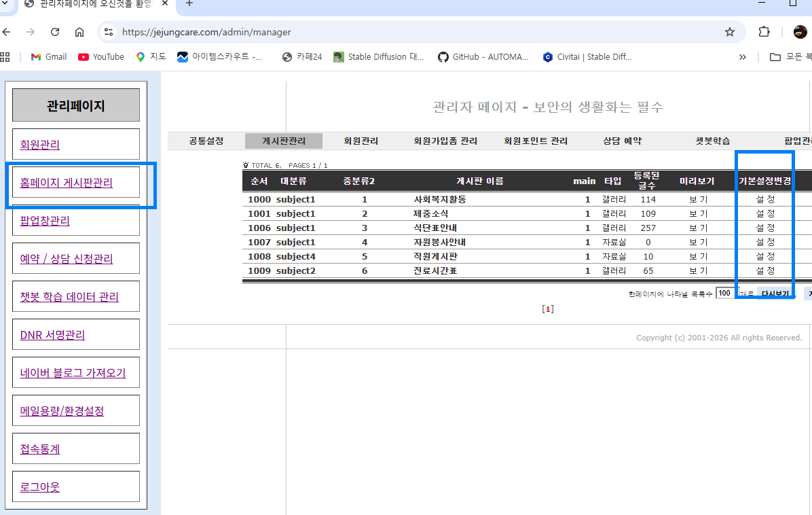Open the all bookmarks folder
Viewport: 812px width, 515px height.
[790, 57]
